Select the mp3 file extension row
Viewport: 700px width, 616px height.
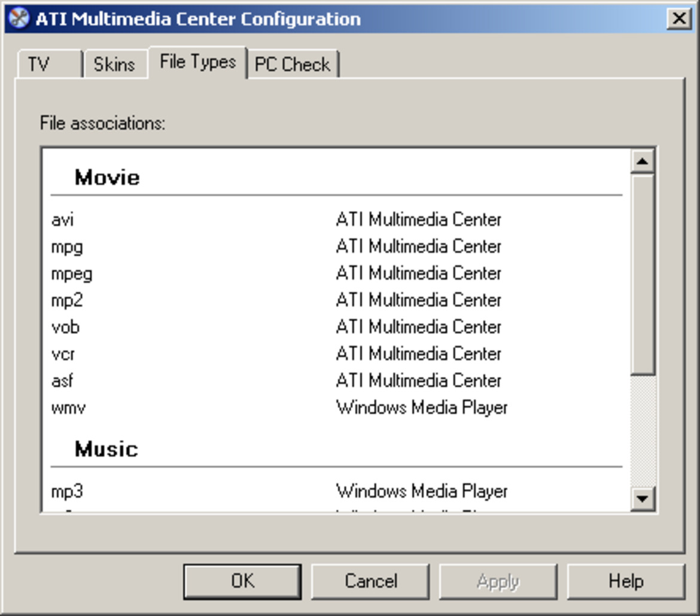pos(336,491)
